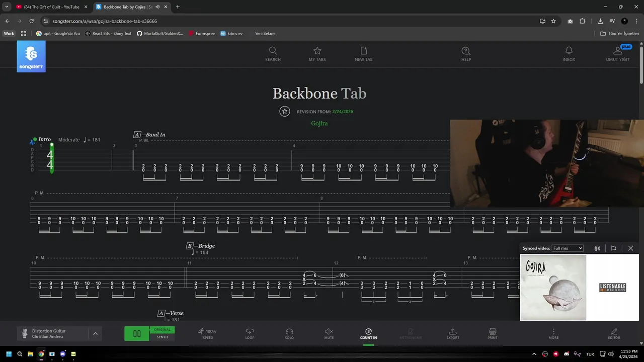This screenshot has width=644, height=362.
Task: Open the Windows taskbar search
Action: [20, 354]
